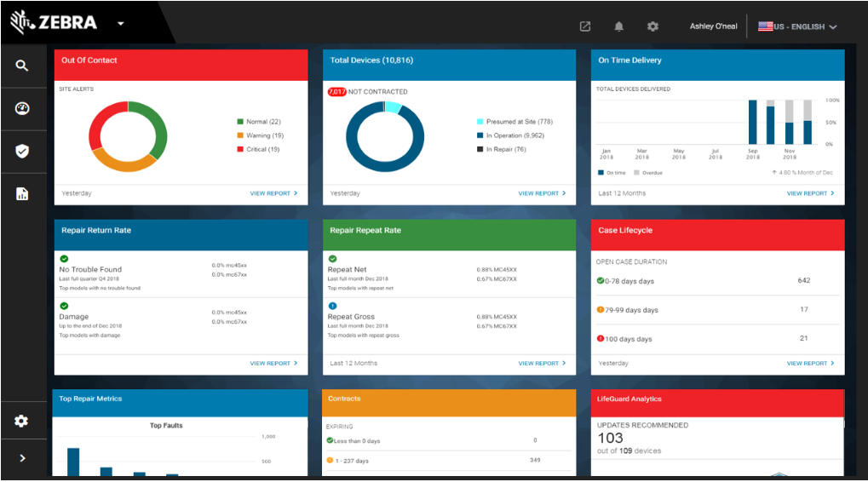This screenshot has width=868, height=482.
Task: Click the orange Warning (19) legend swatch
Action: click(240, 135)
